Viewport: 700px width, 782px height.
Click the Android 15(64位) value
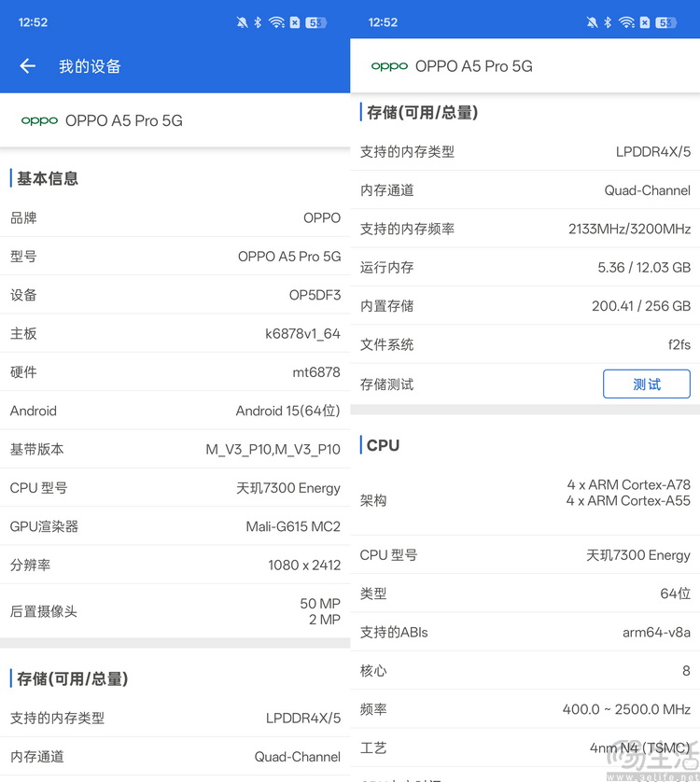tap(287, 411)
